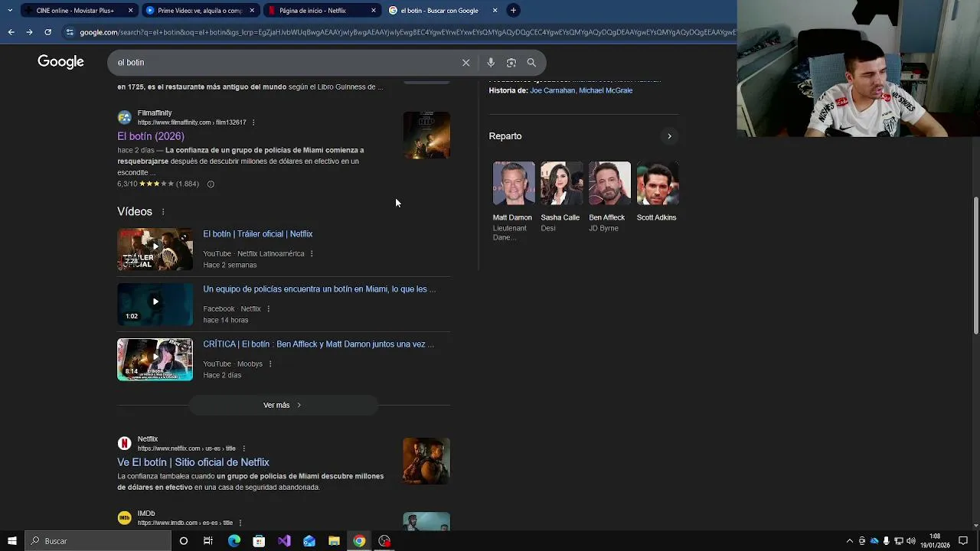Viewport: 980px width, 551px height.
Task: Open a new browser tab
Action: 513,11
